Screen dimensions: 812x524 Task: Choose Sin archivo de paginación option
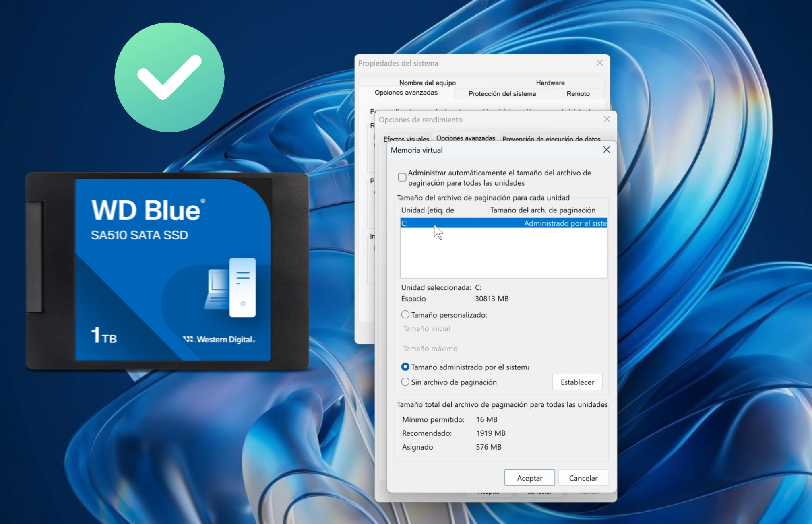point(405,382)
